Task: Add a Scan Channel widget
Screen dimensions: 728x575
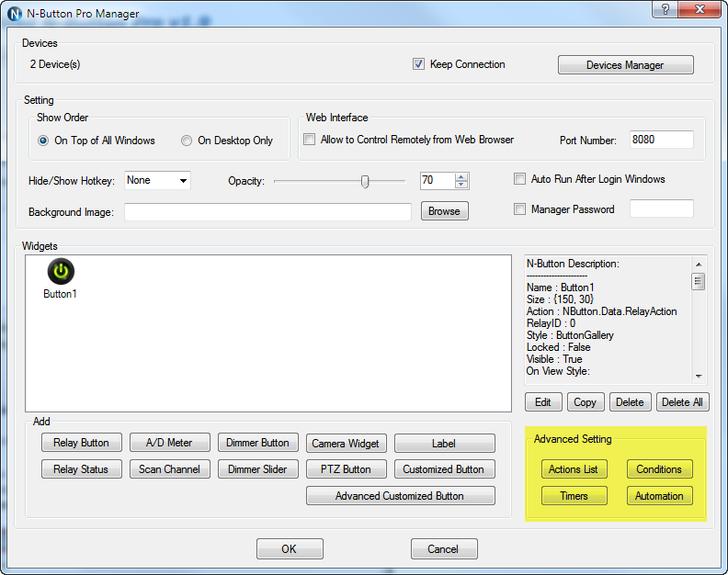Action: pos(169,469)
